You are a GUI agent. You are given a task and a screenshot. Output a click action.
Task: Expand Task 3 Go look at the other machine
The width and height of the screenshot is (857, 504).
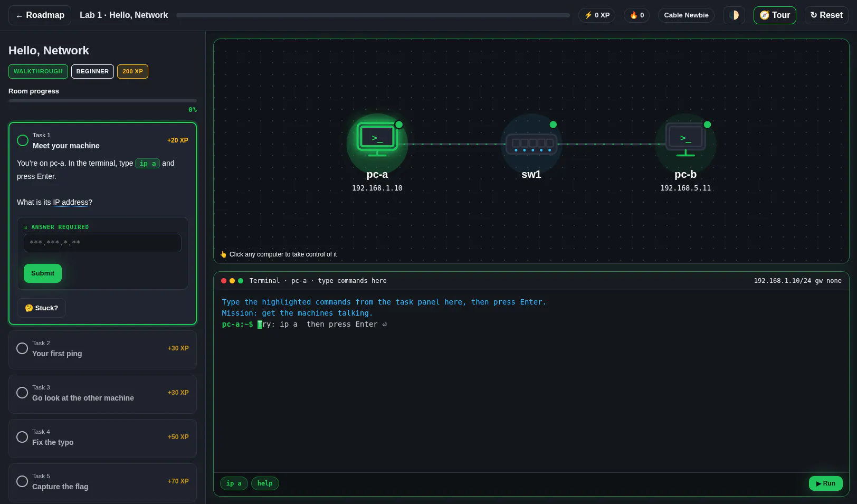click(102, 394)
